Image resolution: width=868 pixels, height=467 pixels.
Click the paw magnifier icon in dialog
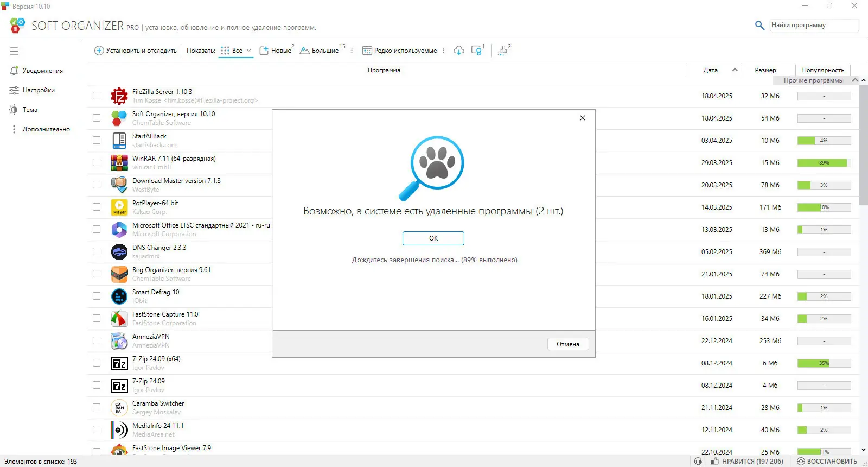tap(432, 168)
